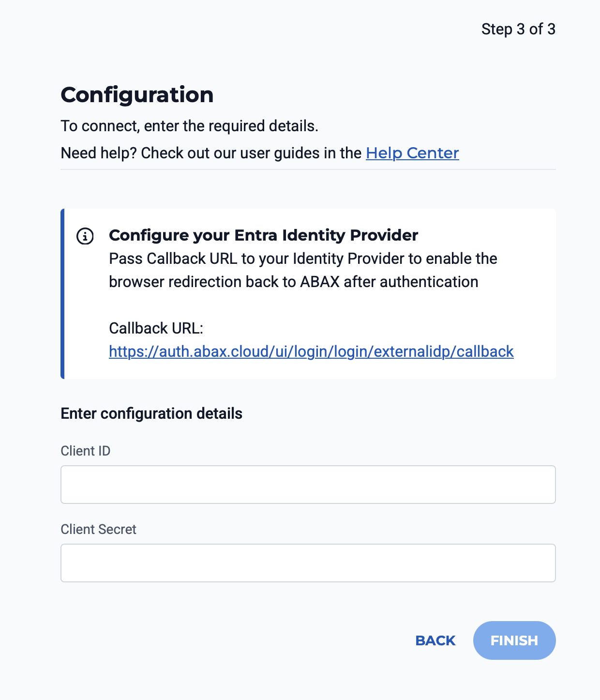This screenshot has width=600, height=700.
Task: Click the blue accent bar of the info panel
Action: click(62, 294)
